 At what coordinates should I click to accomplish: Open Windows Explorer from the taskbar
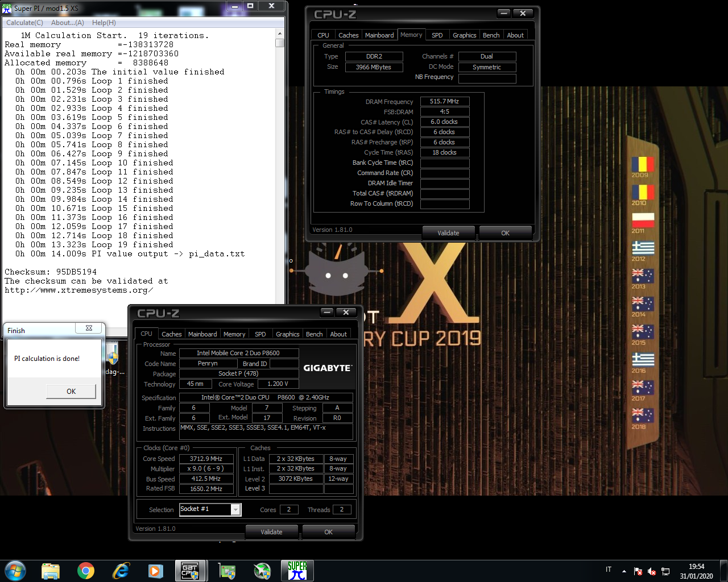point(51,570)
